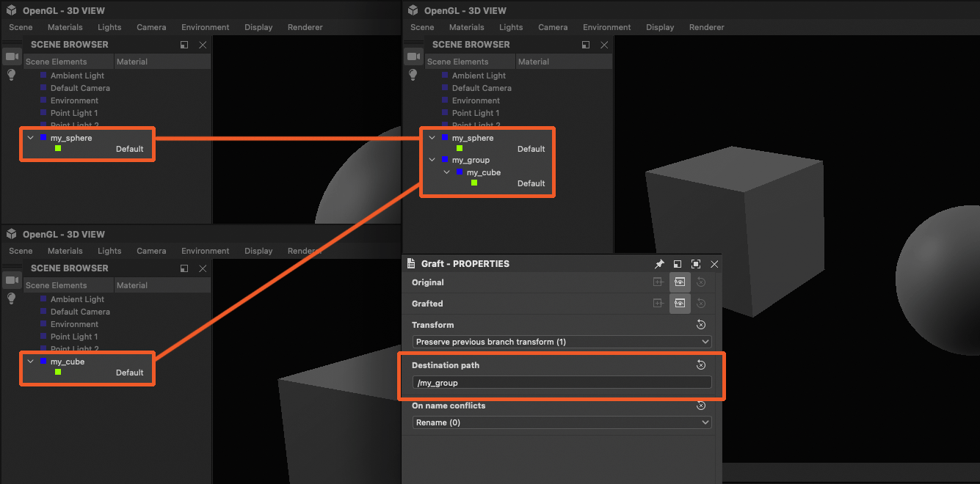The height and width of the screenshot is (484, 980).
Task: Select the Default material label beside my_cube
Action: pyautogui.click(x=531, y=183)
